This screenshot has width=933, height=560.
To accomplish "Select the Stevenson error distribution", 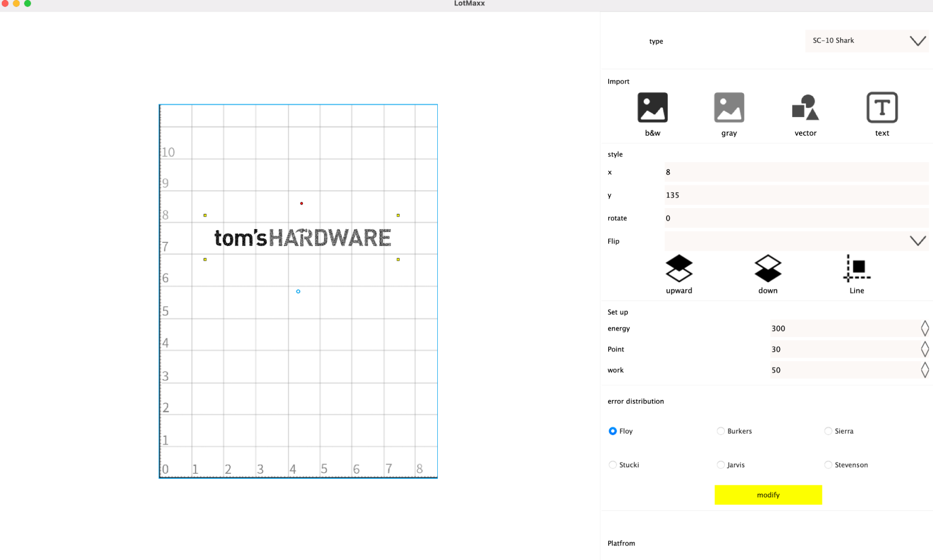I will (x=828, y=465).
